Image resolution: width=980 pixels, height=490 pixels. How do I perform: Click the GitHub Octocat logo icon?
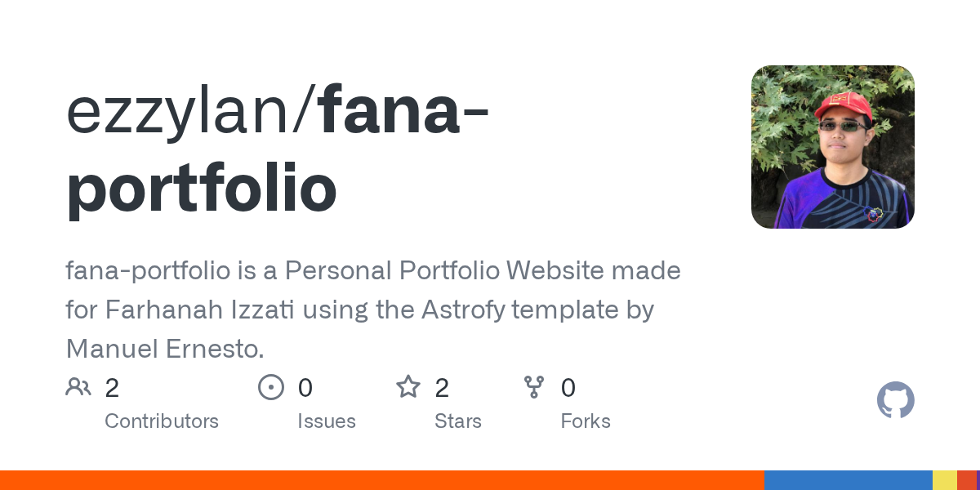click(x=896, y=401)
